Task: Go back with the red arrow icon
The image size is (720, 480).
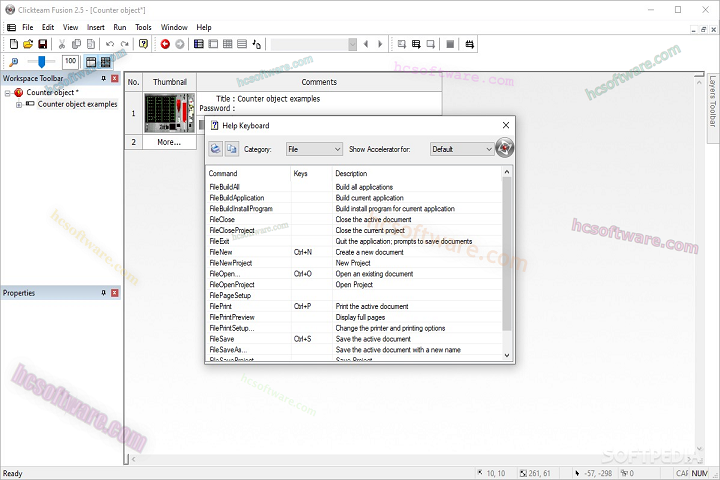Action: coord(165,44)
